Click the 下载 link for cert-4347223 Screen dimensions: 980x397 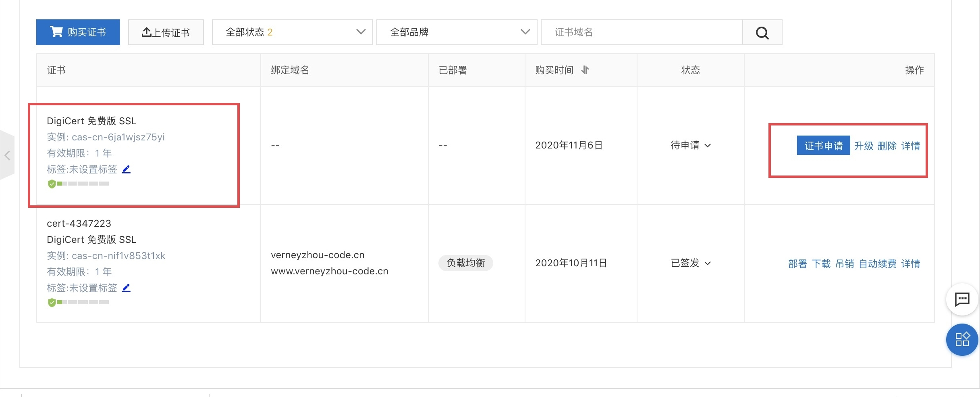point(821,264)
